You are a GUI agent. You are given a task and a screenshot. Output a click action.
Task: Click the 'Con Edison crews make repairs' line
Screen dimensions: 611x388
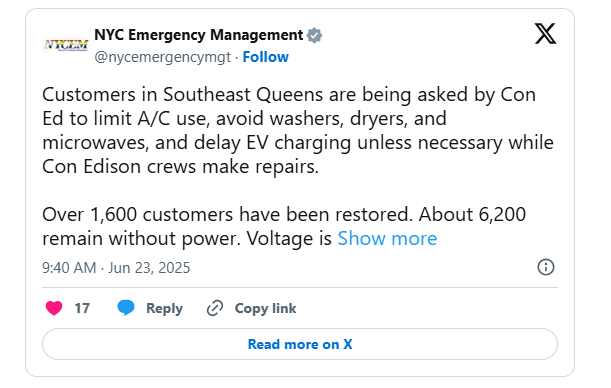180,167
